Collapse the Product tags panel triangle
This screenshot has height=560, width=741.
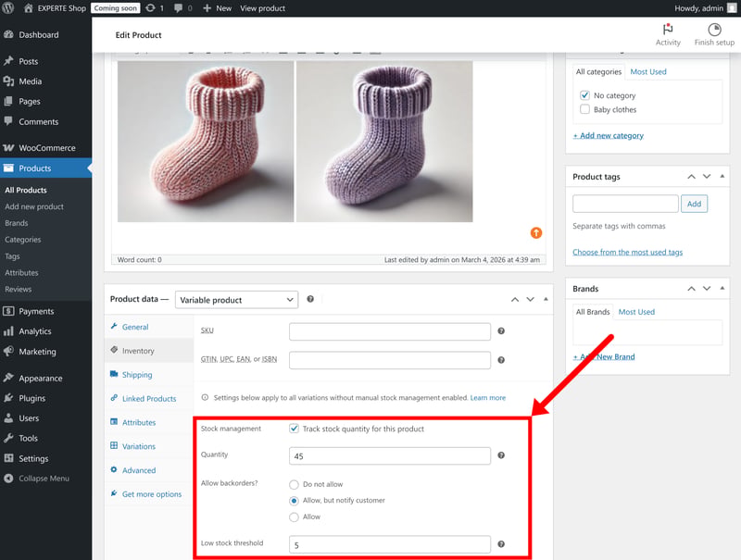click(722, 176)
